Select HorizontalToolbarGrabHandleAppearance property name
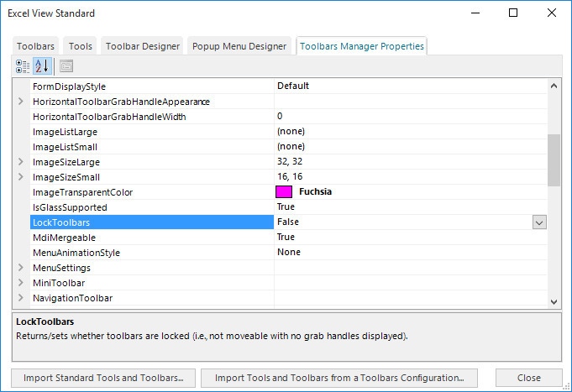 point(121,102)
